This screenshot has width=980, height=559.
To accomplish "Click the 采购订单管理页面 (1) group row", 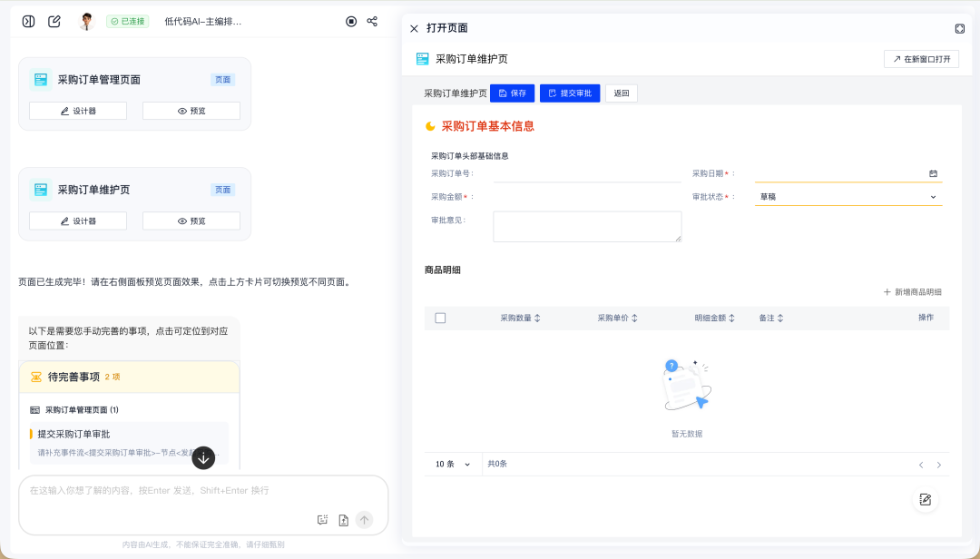I will 74,410.
